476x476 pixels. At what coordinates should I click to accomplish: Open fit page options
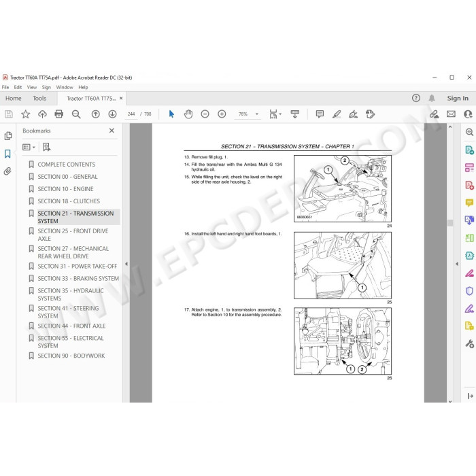point(275,114)
